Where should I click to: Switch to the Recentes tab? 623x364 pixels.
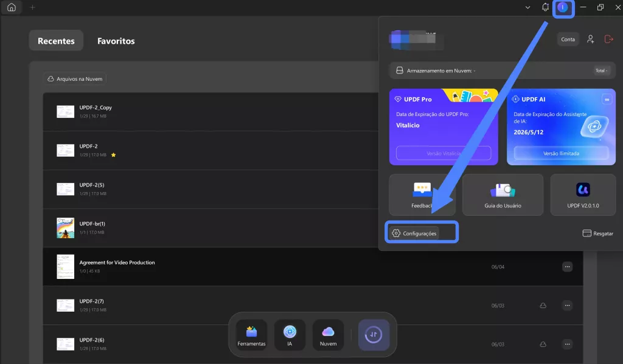click(56, 41)
